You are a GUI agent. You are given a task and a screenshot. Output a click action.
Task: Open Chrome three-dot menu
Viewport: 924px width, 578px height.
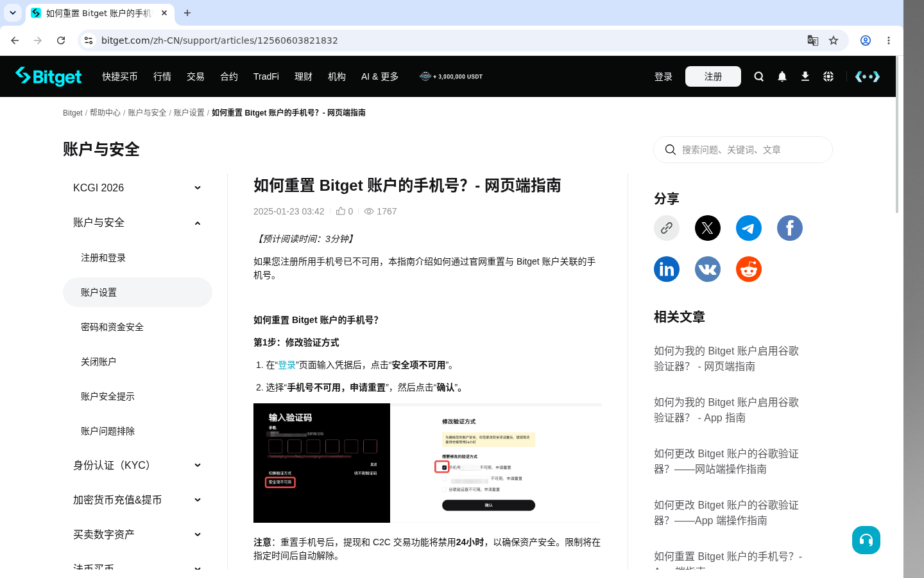pos(889,40)
